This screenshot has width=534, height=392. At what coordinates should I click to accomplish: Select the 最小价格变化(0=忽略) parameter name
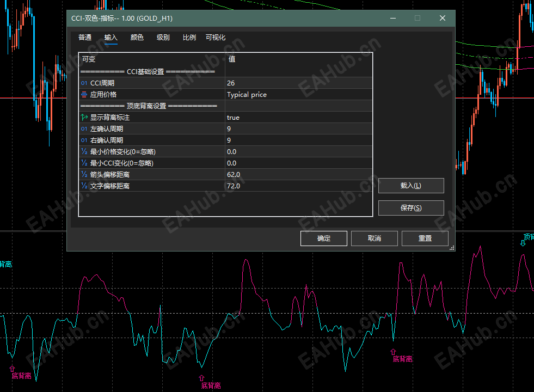[x=122, y=151]
